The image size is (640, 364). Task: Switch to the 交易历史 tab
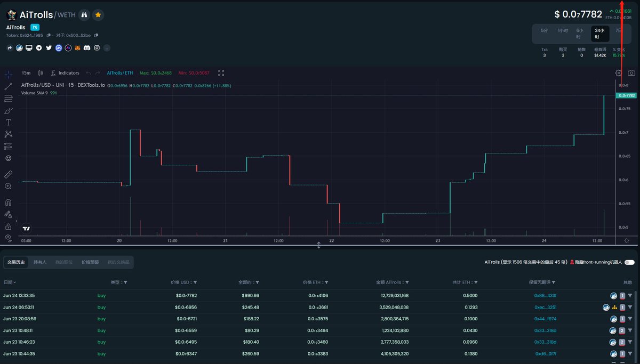point(16,262)
